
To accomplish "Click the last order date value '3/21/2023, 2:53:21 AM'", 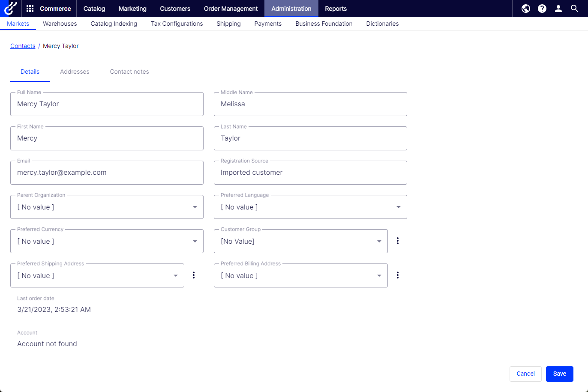I will pos(54,309).
